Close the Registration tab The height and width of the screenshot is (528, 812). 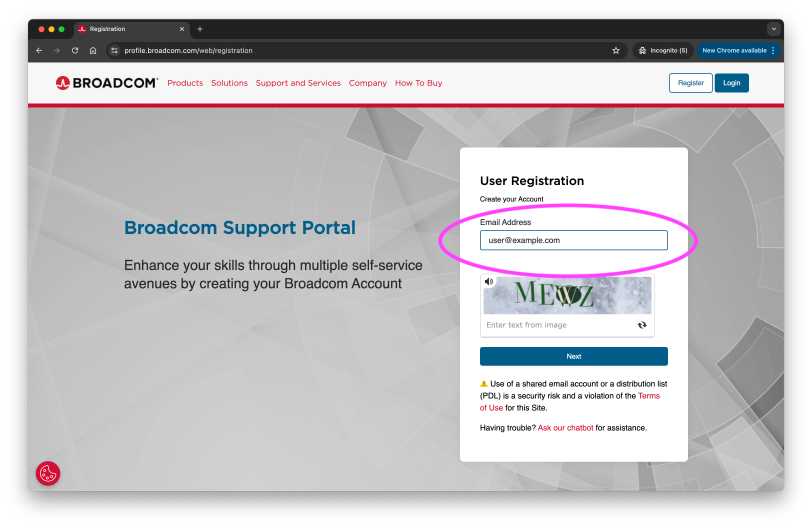182,29
